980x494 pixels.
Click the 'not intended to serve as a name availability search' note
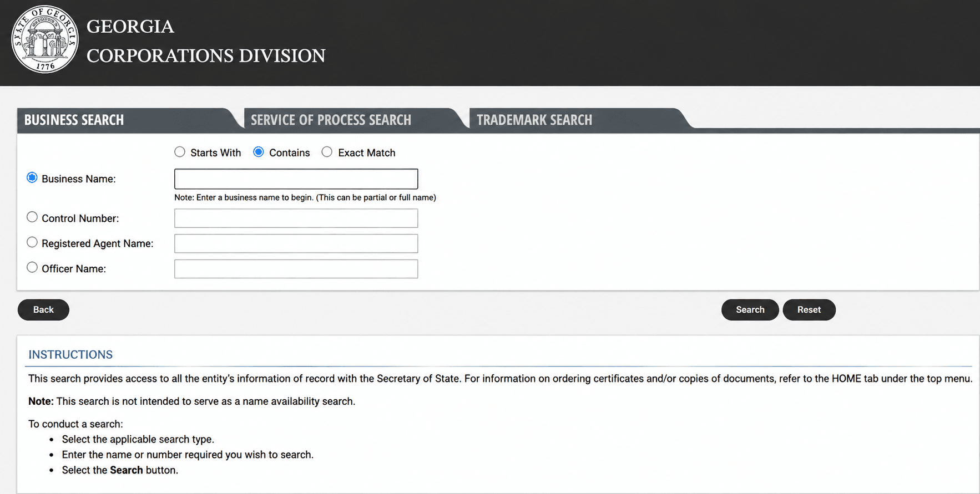point(191,401)
